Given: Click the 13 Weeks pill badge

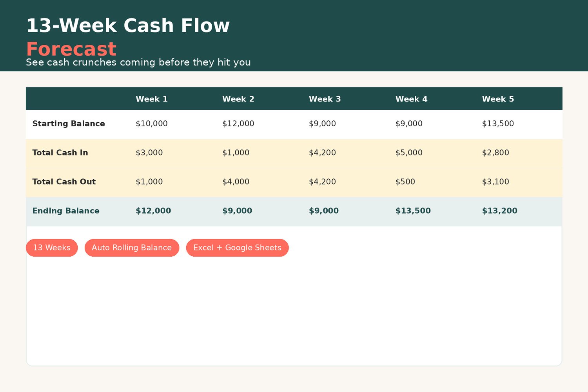Looking at the screenshot, I should click(x=52, y=248).
